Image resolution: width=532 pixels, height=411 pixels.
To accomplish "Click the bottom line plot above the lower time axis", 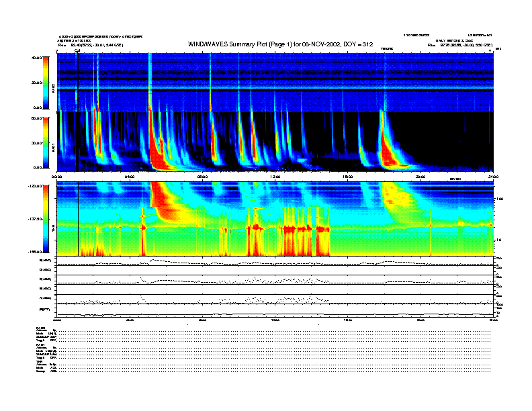I will pyautogui.click(x=275, y=310).
